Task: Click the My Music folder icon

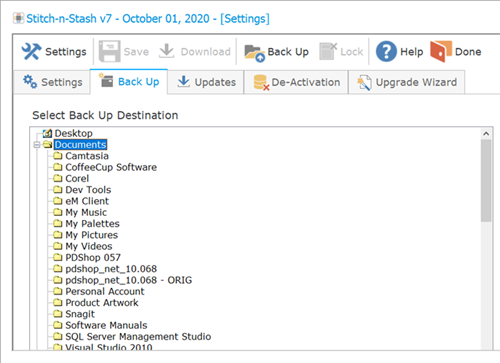Action: tap(58, 212)
